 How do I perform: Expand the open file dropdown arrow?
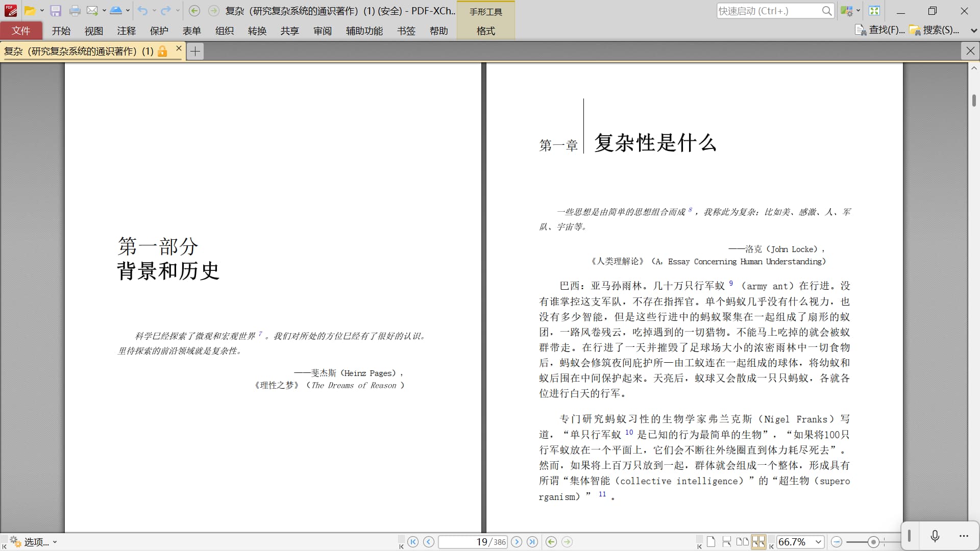42,11
